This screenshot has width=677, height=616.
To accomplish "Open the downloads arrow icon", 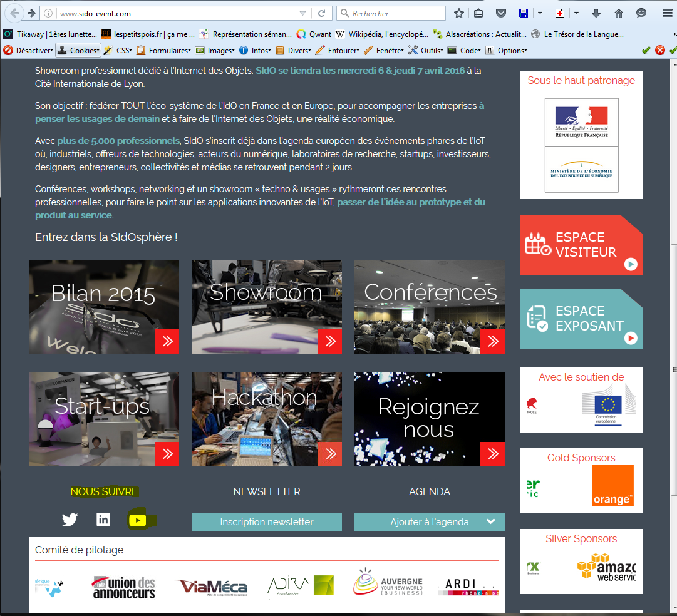I will [596, 13].
